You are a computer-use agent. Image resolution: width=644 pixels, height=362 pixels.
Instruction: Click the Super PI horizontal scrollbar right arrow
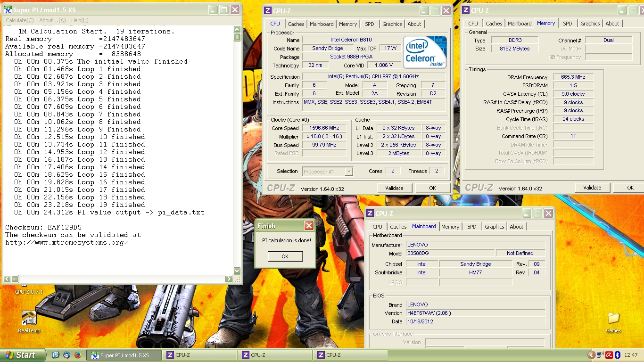point(229,279)
